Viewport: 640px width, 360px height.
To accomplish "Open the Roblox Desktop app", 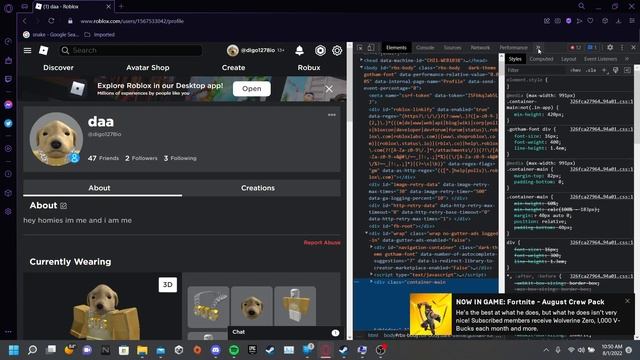I will (251, 89).
